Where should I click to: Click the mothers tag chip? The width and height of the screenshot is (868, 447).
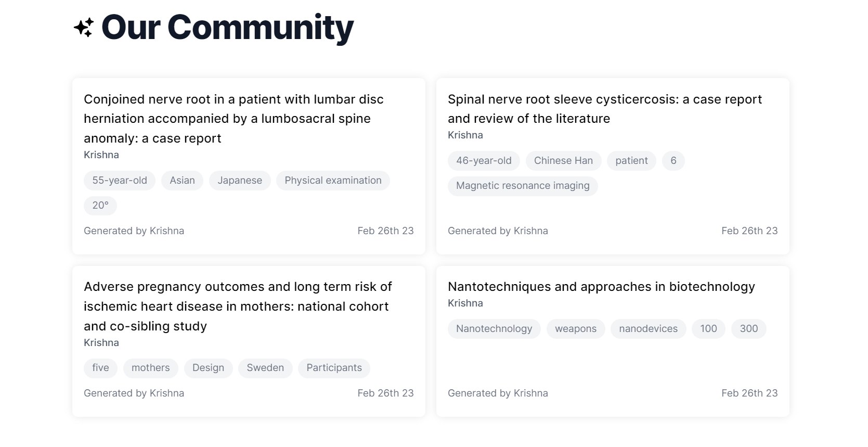(150, 368)
